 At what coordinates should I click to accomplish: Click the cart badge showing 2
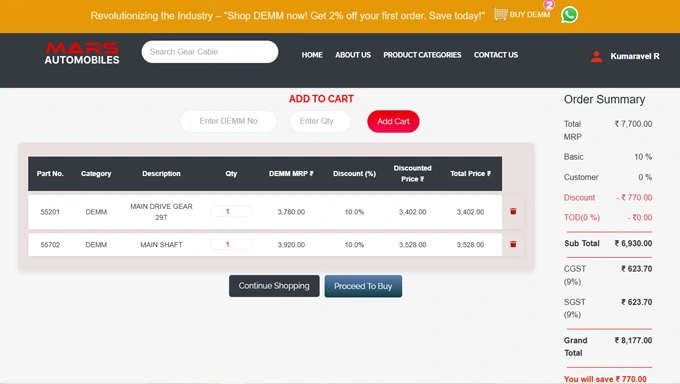point(549,5)
